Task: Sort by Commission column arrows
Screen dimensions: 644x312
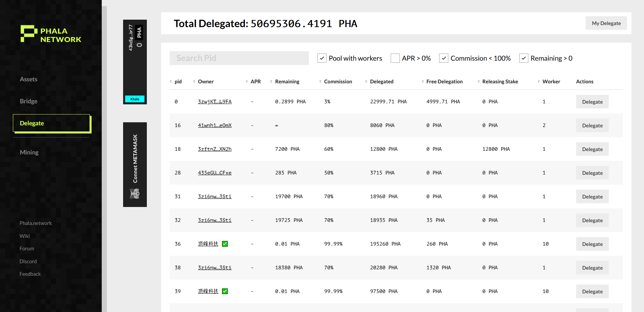Action: (320, 82)
